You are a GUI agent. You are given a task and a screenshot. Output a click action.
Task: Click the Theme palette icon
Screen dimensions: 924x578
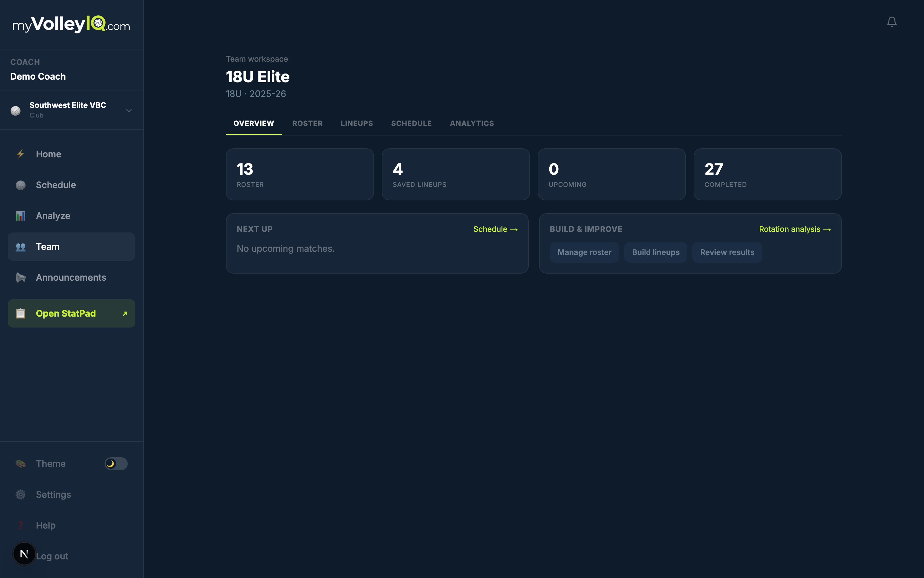(21, 464)
